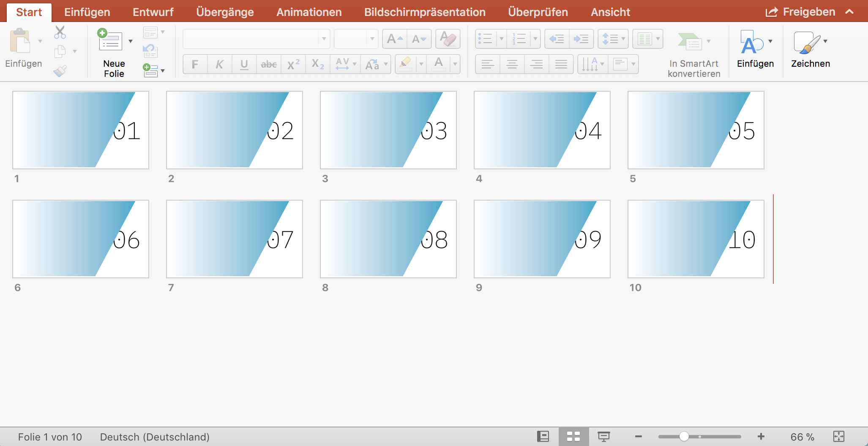Click In SmartArt konvertieren button
This screenshot has height=446, width=868.
click(694, 55)
